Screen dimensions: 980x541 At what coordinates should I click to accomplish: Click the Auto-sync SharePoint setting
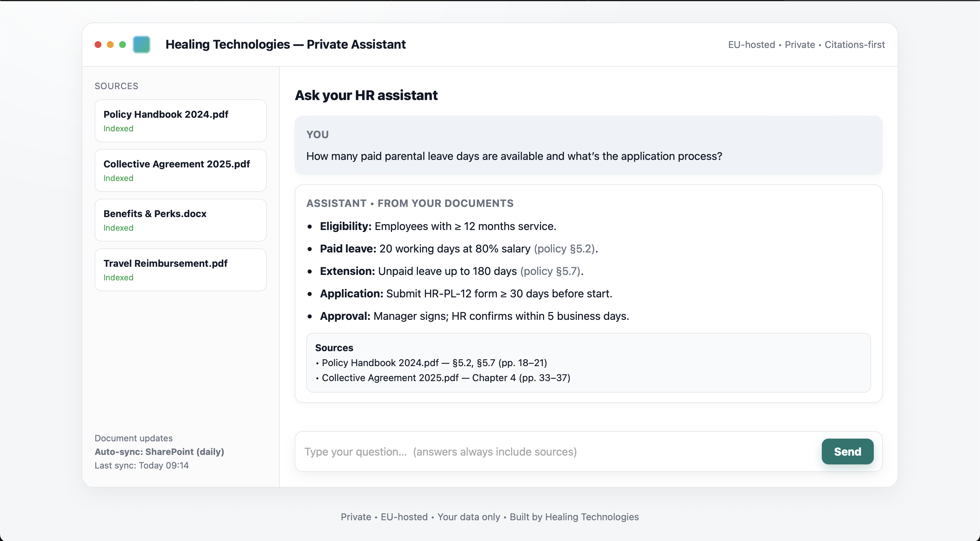click(159, 452)
